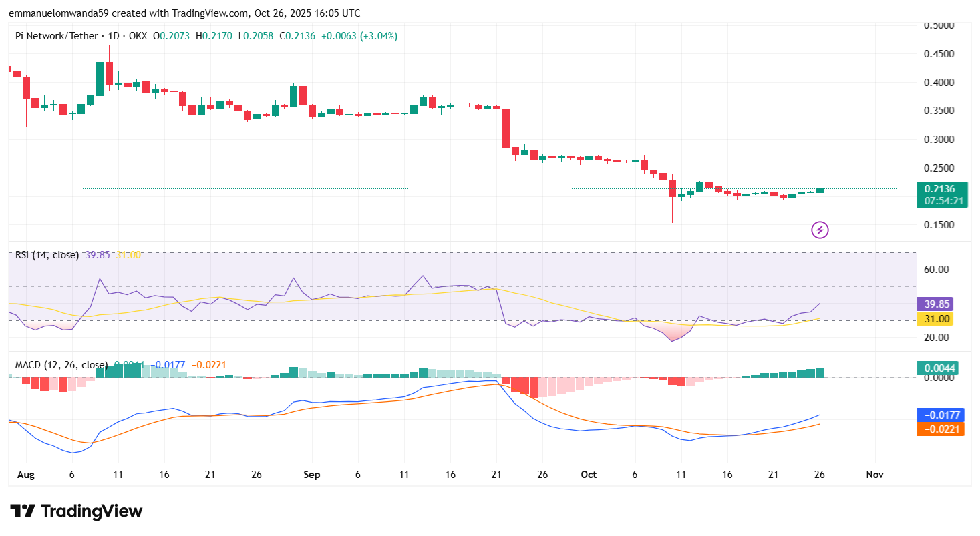The image size is (980, 536).
Task: Click the Sep label on date axis
Action: pos(312,475)
